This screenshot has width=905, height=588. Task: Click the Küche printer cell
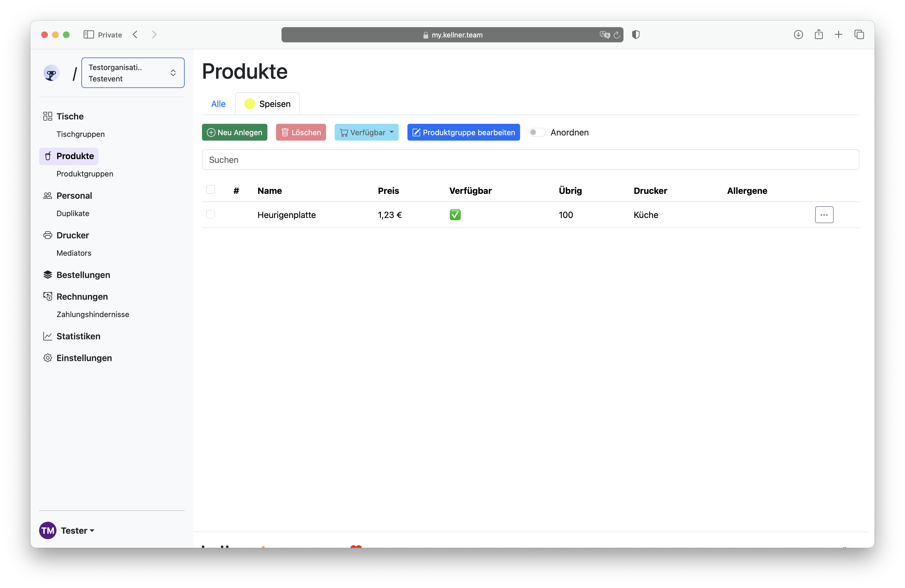pyautogui.click(x=646, y=214)
